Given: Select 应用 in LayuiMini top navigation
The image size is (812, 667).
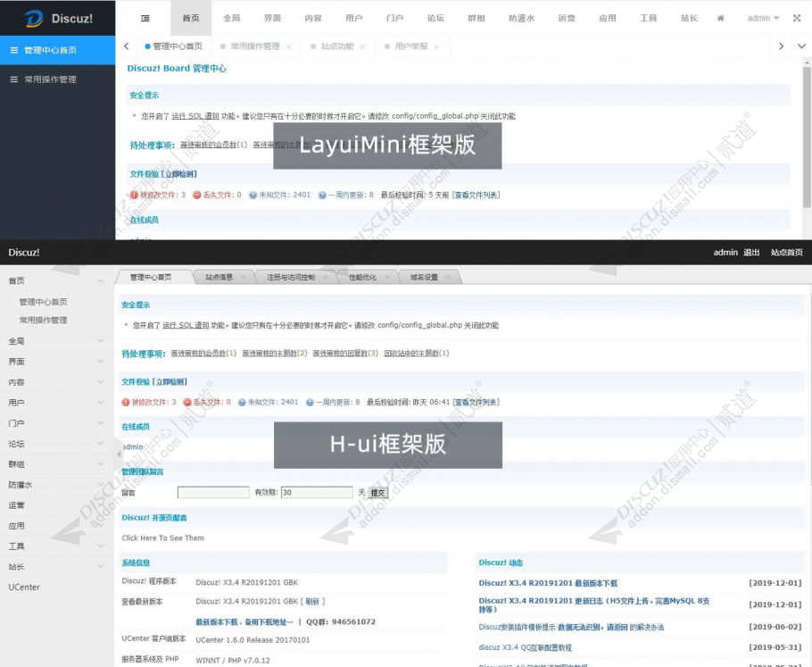Looking at the screenshot, I should 608,18.
